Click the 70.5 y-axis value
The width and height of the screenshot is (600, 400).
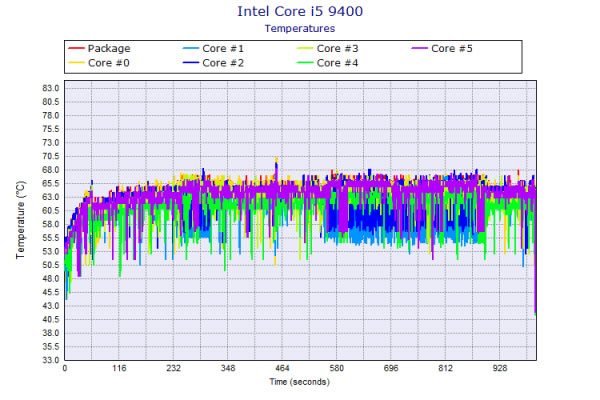[51, 156]
